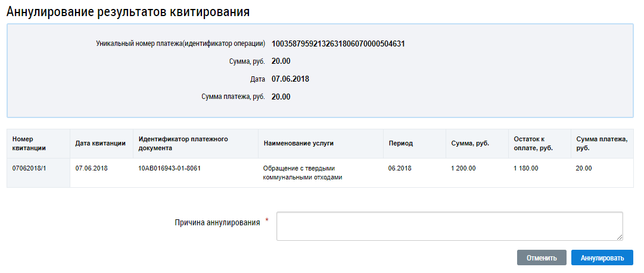This screenshot has width=644, height=273.
Task: Select the "Дата квитанции" column header
Action: [100, 143]
